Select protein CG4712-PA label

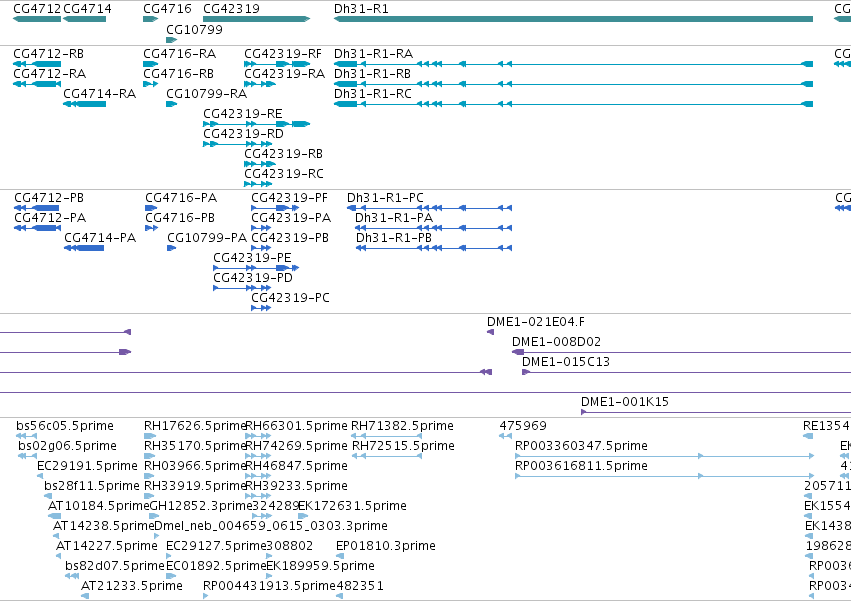[x=50, y=218]
